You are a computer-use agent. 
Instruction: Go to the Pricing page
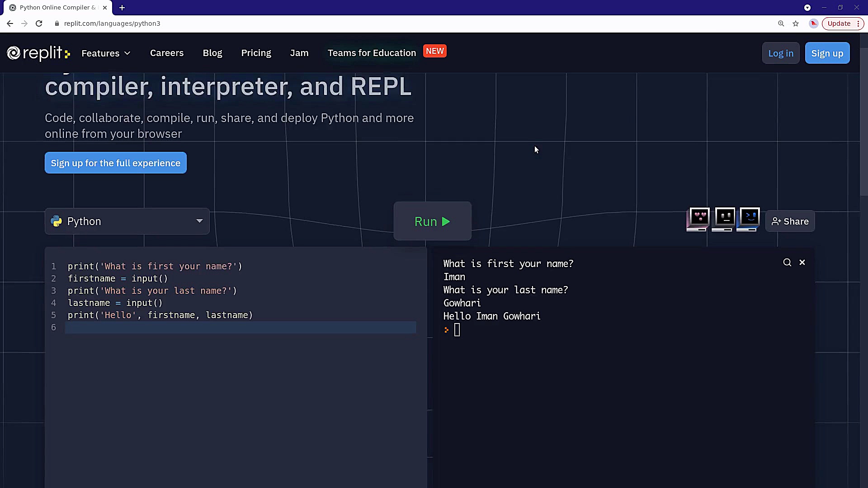pos(256,53)
